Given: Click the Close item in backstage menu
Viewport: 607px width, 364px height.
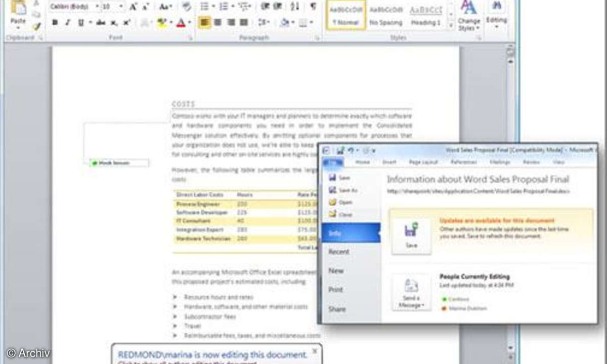Looking at the screenshot, I should (340, 214).
